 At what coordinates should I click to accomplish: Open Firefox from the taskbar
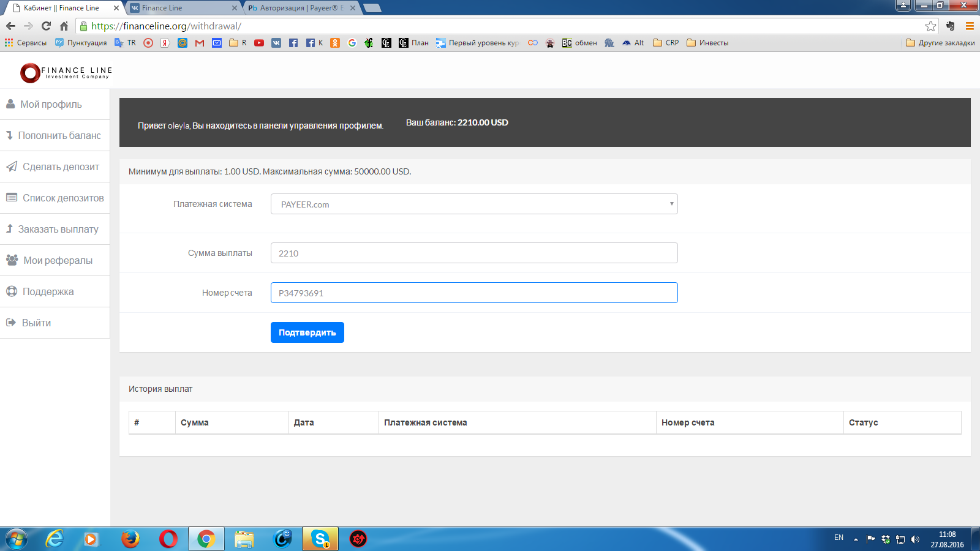(x=130, y=539)
